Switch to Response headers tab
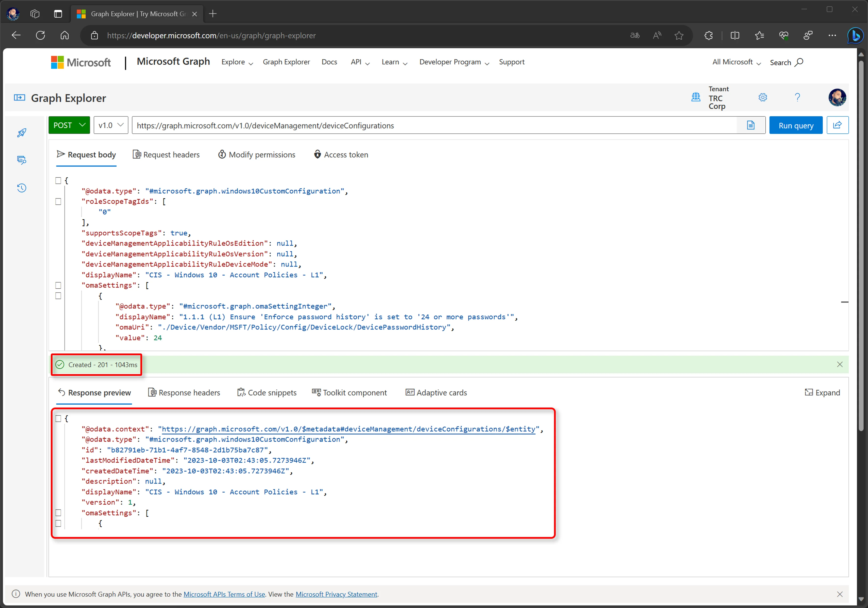This screenshot has width=868, height=608. (184, 393)
